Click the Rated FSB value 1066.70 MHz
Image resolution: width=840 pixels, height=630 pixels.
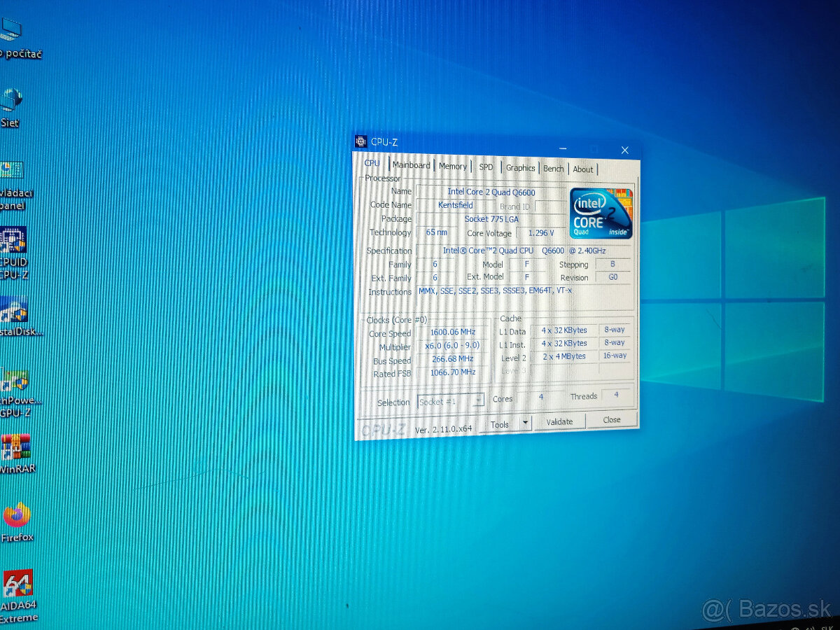click(x=453, y=372)
